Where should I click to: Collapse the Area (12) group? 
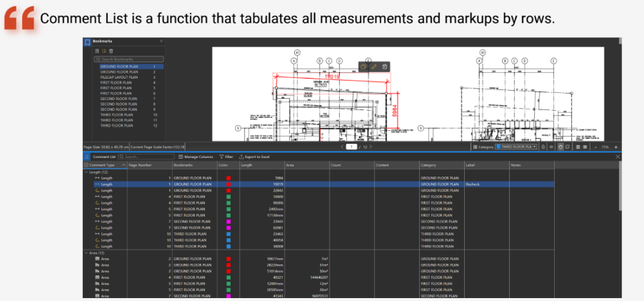click(x=86, y=253)
